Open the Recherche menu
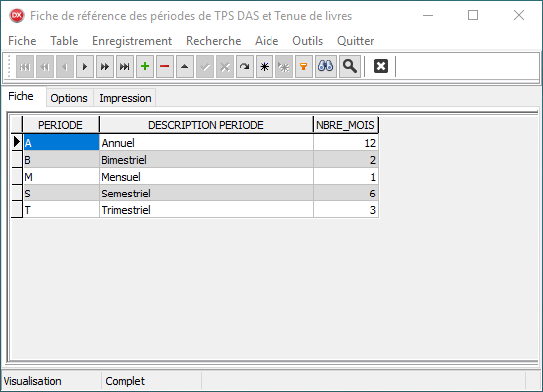543x392 pixels. pyautogui.click(x=213, y=41)
